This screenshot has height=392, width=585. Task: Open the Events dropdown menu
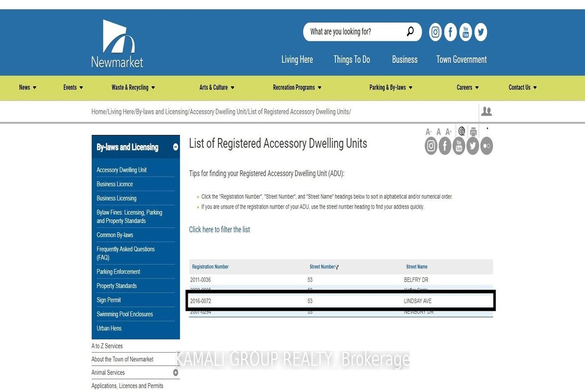(x=73, y=88)
